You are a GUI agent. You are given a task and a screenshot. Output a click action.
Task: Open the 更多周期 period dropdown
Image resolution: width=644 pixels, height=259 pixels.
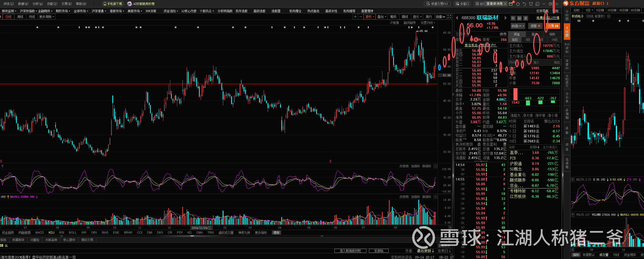click(46, 17)
